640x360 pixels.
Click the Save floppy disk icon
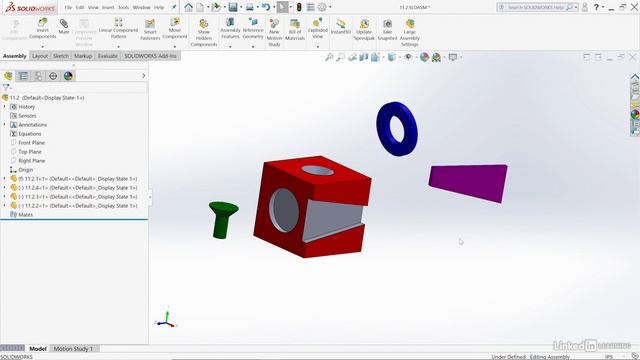(x=233, y=7)
